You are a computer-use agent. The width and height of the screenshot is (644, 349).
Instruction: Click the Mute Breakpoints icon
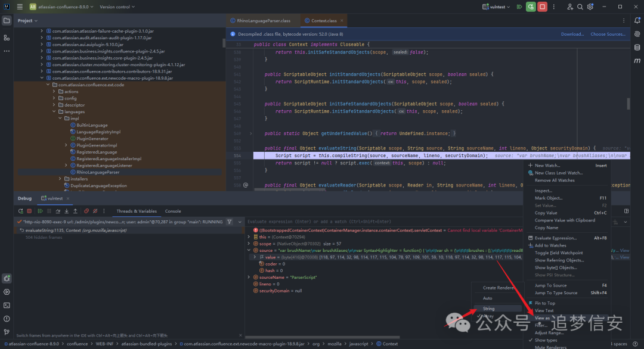[x=95, y=211]
